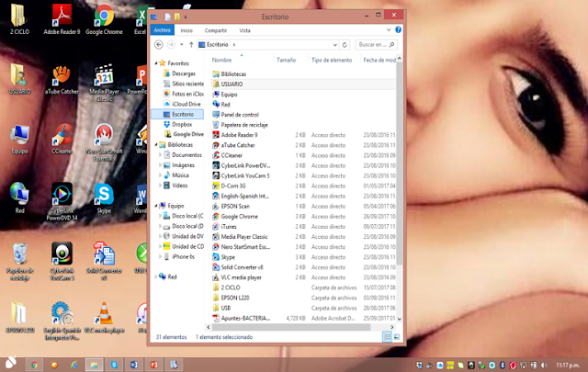Click the volume icon in system tray
Image resolution: width=588 pixels, height=372 pixels.
(x=544, y=366)
